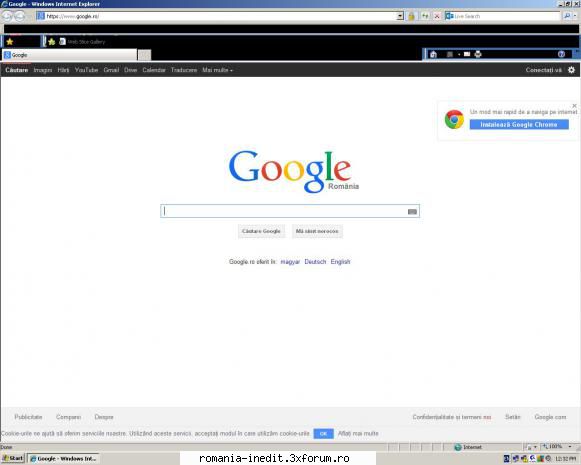Click the 100% zoom level button
Viewport: 581px width, 465px height.
click(552, 446)
